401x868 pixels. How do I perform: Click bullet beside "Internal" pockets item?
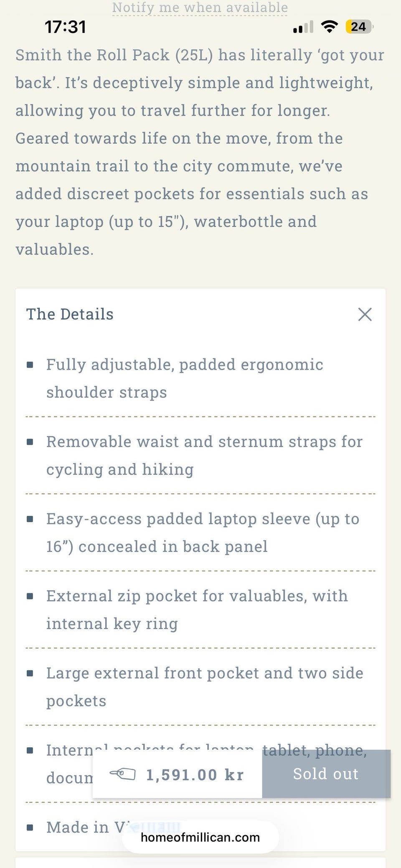[30, 750]
